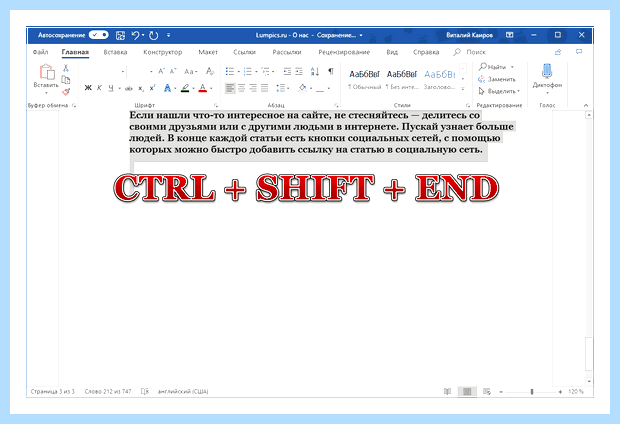620x424 pixels.
Task: Copy selection with the copy icon
Action: click(66, 80)
